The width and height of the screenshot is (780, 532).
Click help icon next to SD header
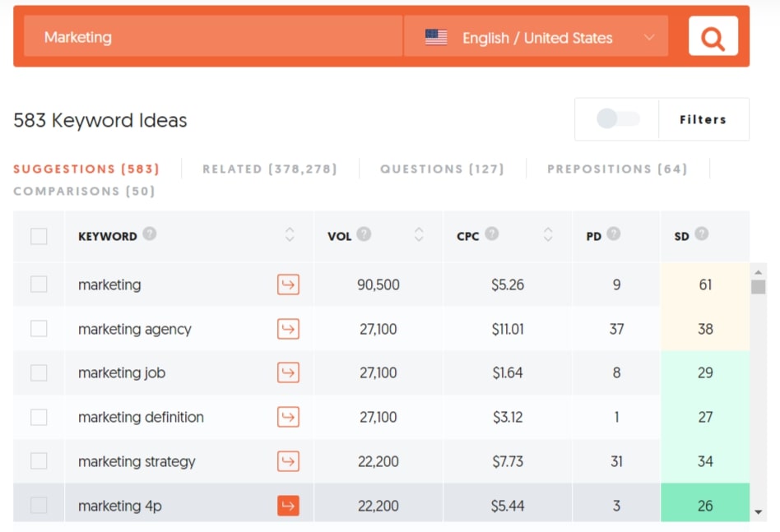701,234
